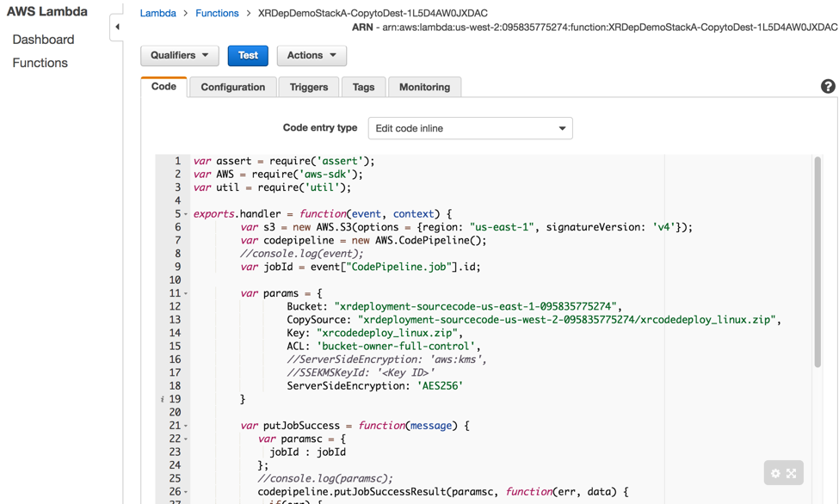
Task: Click putJobSuccess on line 21
Action: pyautogui.click(x=301, y=426)
